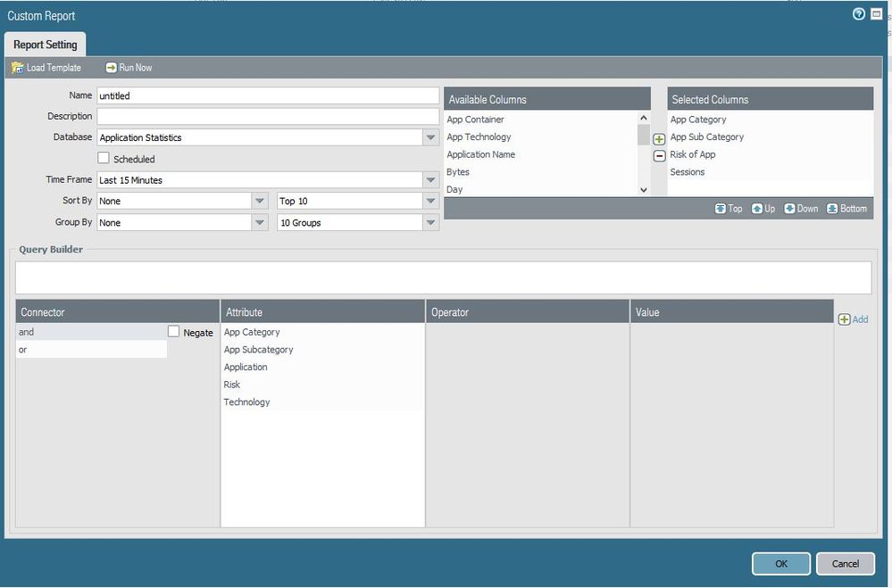The height and width of the screenshot is (588, 892).
Task: Toggle the Scheduled checkbox
Action: pyautogui.click(x=104, y=158)
